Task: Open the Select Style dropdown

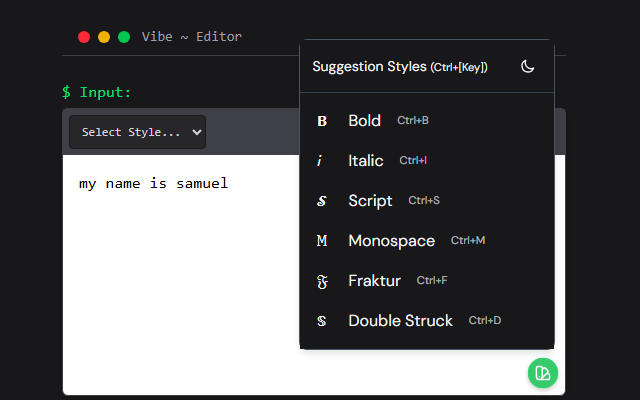Action: click(137, 132)
